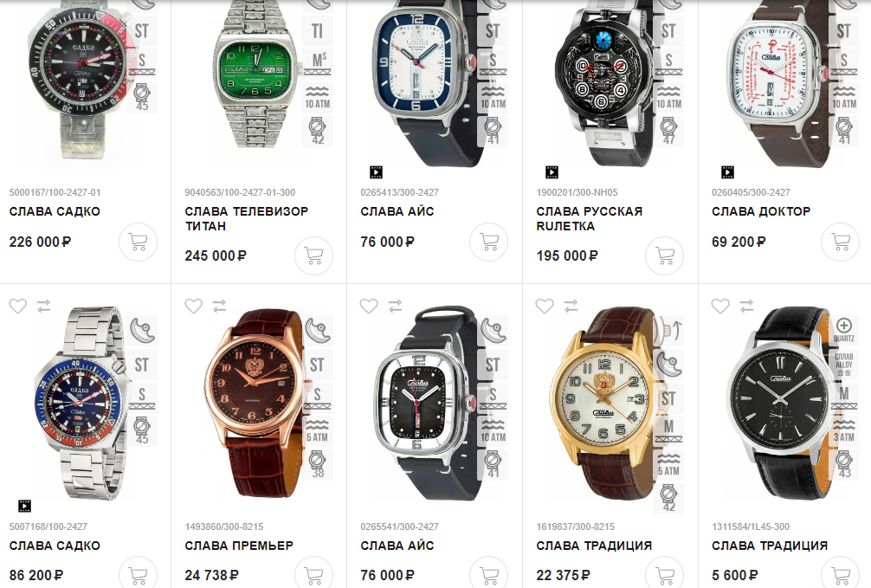Favorite the Слава Садко 86 200₽ watch

point(18,306)
